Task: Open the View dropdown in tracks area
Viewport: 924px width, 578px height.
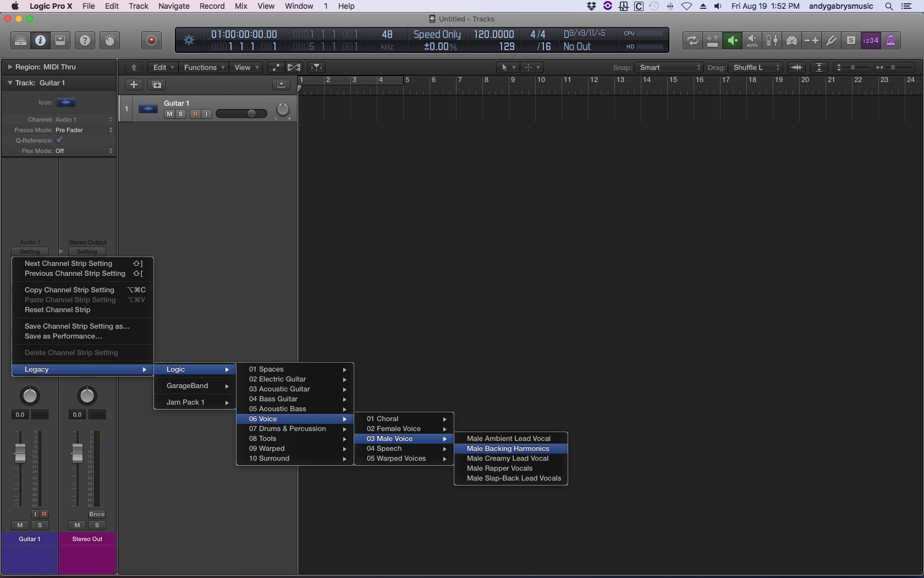Action: click(x=246, y=67)
